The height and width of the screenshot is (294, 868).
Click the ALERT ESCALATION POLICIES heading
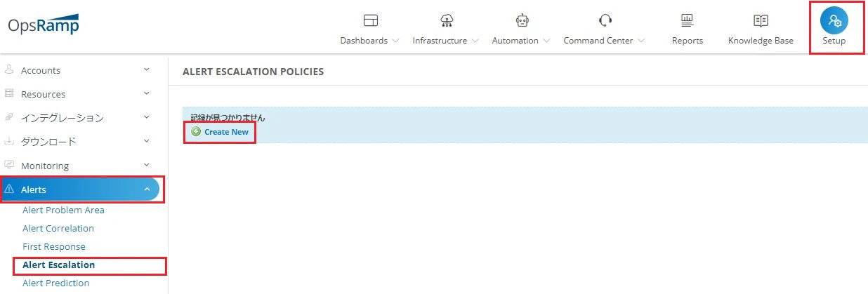pos(253,72)
